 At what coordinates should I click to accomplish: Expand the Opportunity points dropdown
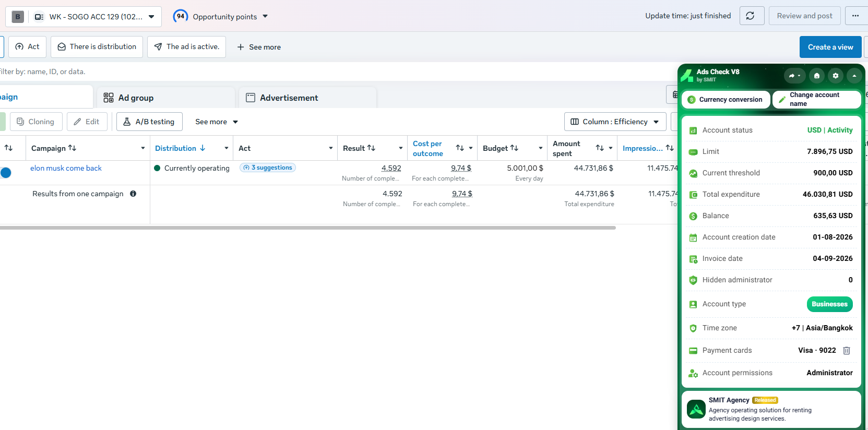[265, 17]
